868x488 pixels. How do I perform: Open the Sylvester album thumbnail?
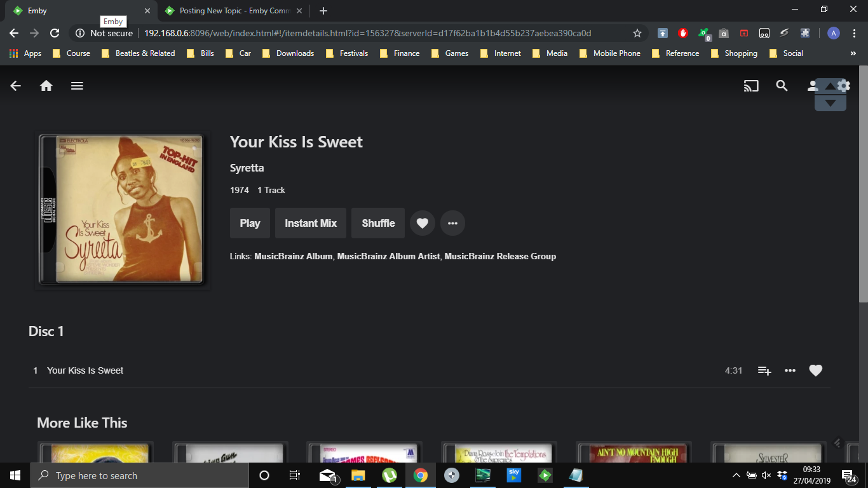pos(768,452)
